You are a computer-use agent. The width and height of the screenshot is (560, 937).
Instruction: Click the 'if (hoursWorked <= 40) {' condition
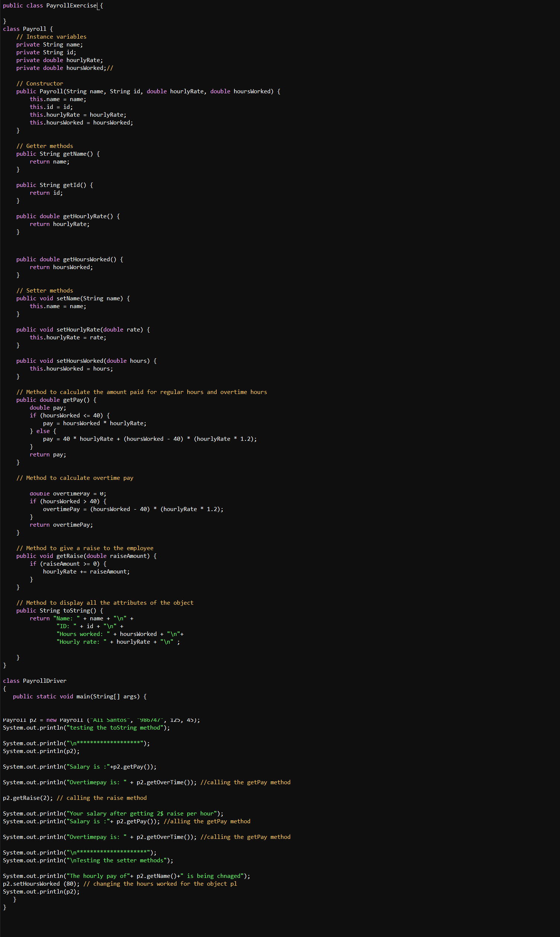(70, 416)
